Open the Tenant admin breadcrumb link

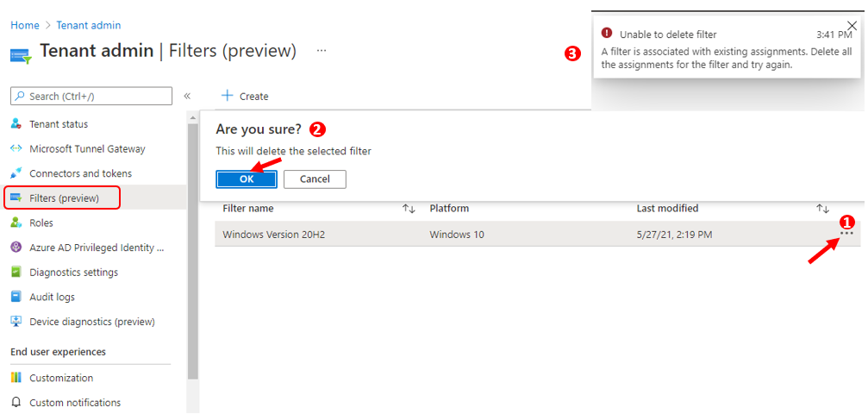[x=89, y=26]
